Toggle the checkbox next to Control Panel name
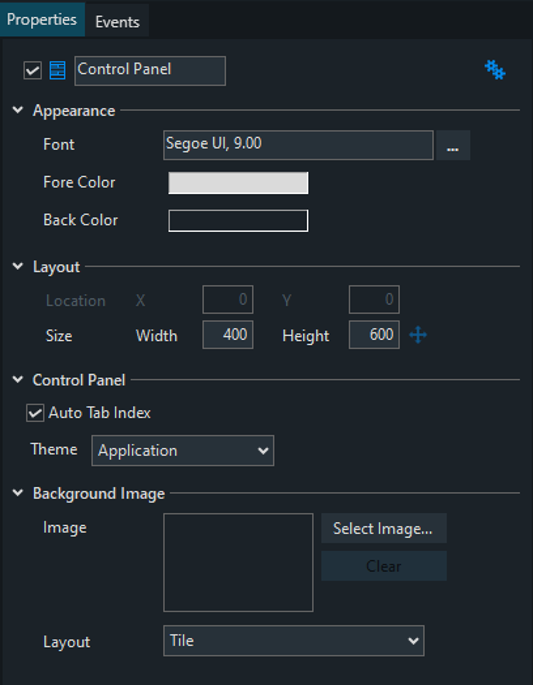The width and height of the screenshot is (534, 686). (33, 70)
